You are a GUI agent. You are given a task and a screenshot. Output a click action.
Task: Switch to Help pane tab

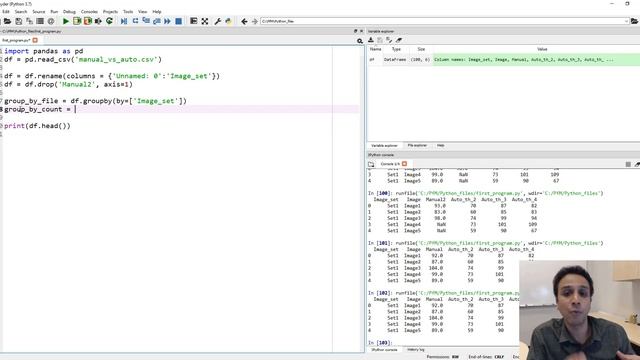coord(441,146)
